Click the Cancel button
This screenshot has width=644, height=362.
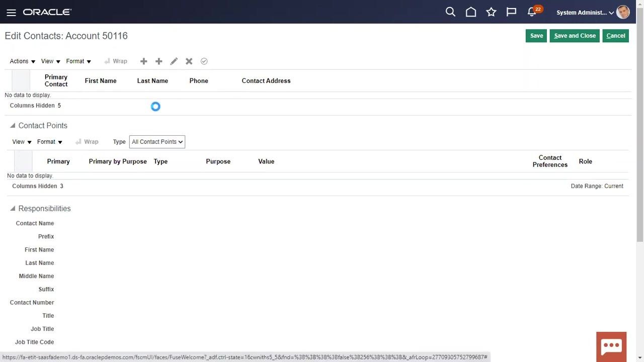coord(616,36)
